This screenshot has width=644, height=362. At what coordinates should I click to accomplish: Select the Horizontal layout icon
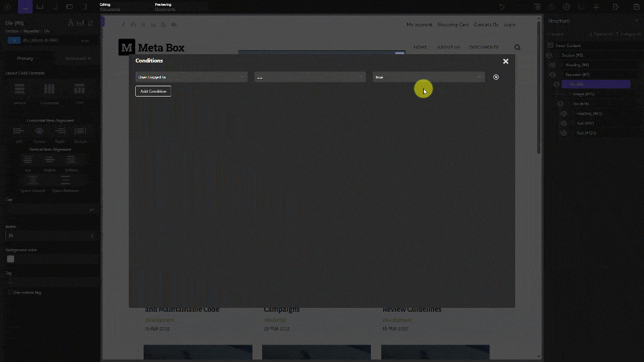pyautogui.click(x=50, y=90)
